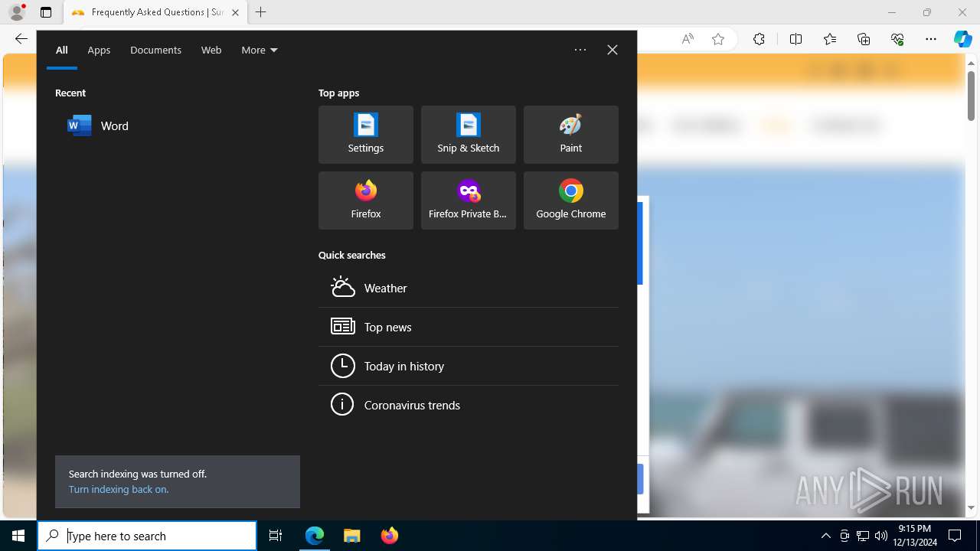Focus the Type here to search box
980x551 pixels.
[x=147, y=536]
